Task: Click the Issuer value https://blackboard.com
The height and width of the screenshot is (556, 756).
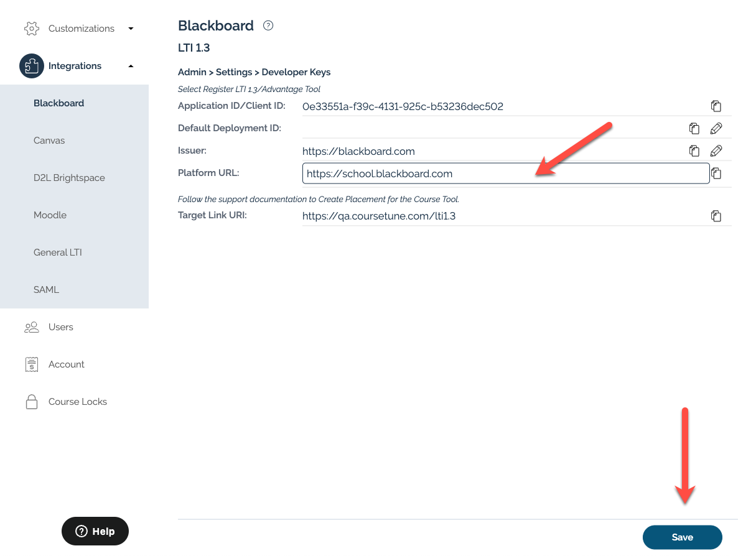Action: pos(358,151)
